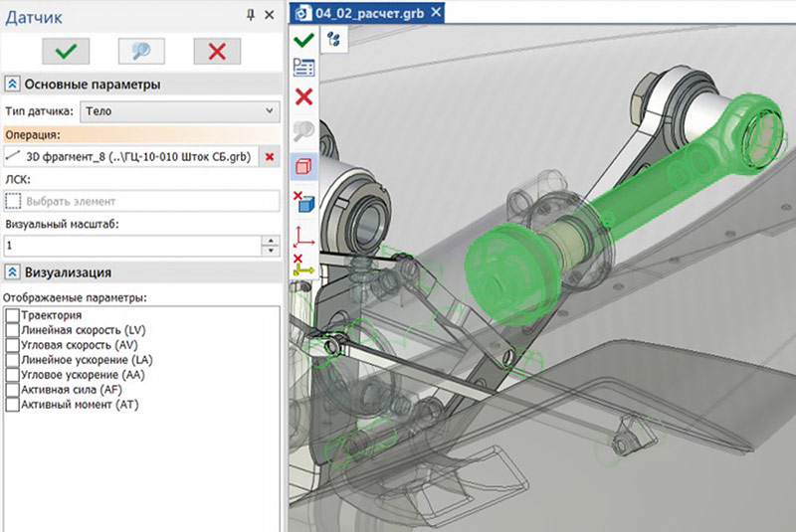Viewport: 796px width, 532px height.
Task: Collapse the Основные параметры section
Action: [x=12, y=85]
